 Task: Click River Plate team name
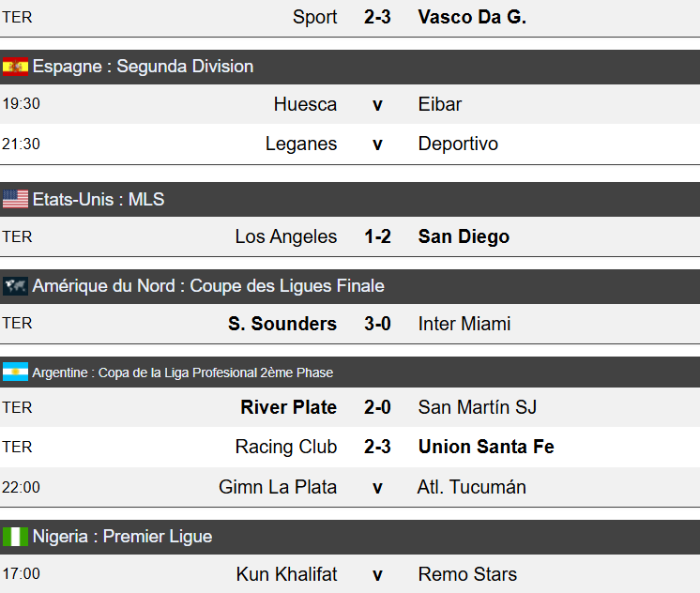coord(288,407)
